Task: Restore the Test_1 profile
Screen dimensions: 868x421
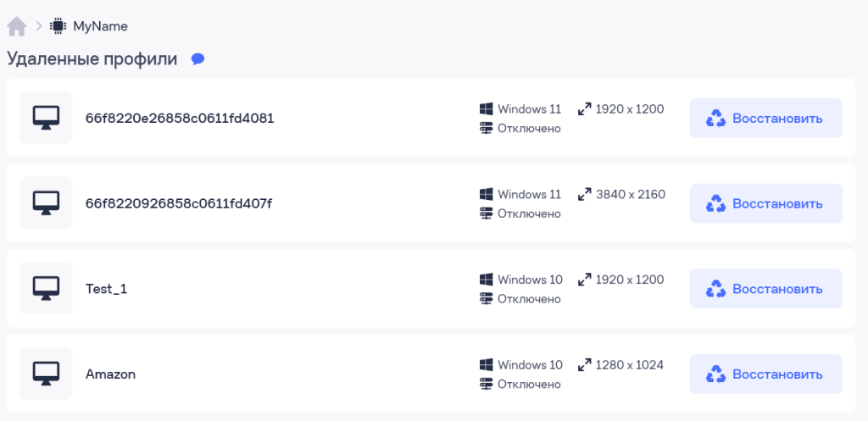Action: [x=765, y=288]
